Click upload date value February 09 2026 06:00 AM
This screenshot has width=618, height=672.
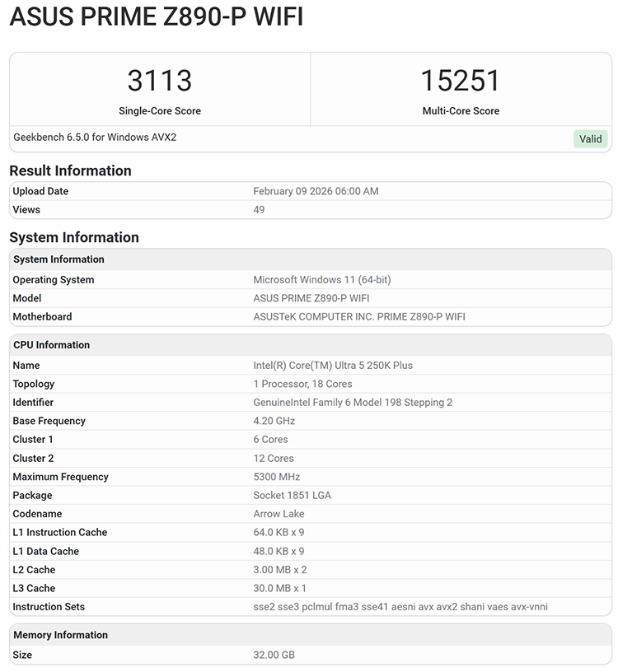coord(316,191)
